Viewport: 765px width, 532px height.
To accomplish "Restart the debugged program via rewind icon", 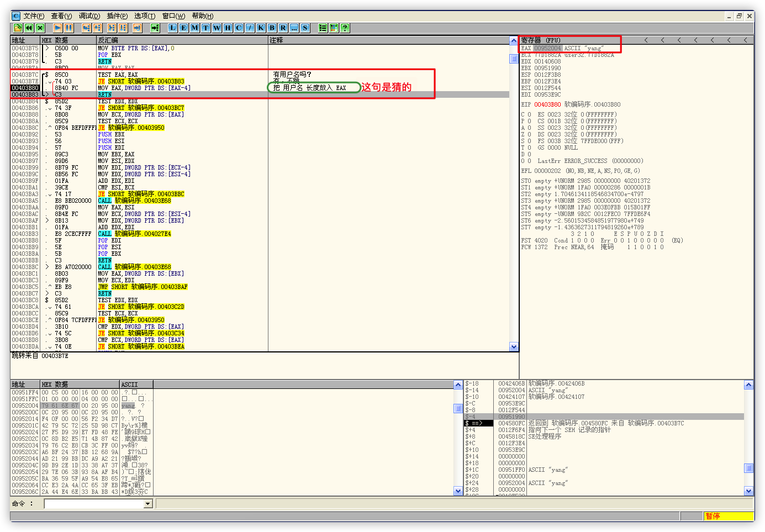I will pos(29,28).
